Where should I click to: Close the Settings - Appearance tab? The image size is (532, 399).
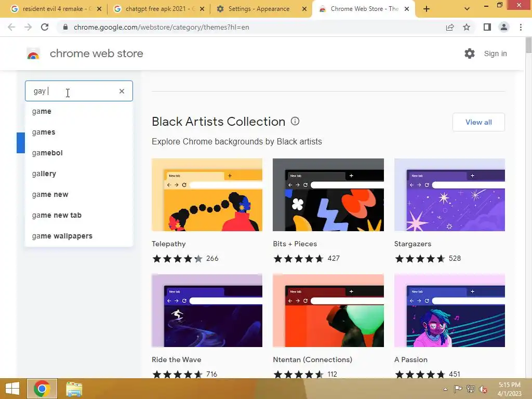[304, 9]
